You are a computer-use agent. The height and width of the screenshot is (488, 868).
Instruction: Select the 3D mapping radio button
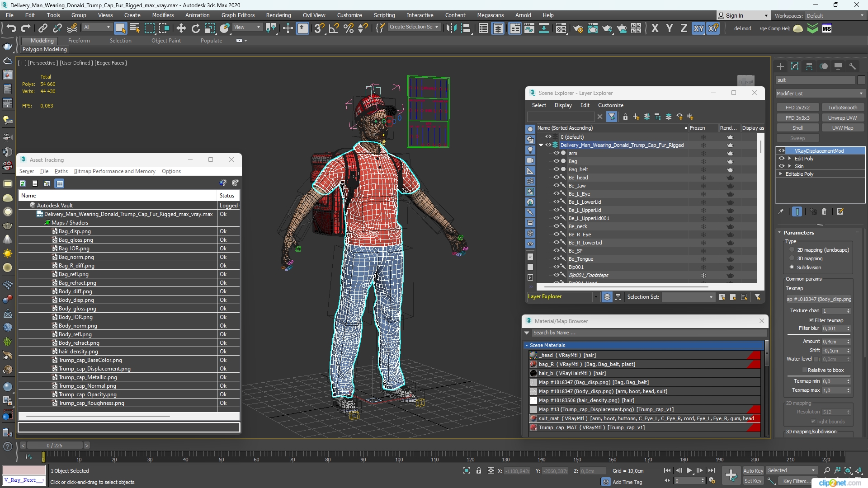click(792, 258)
